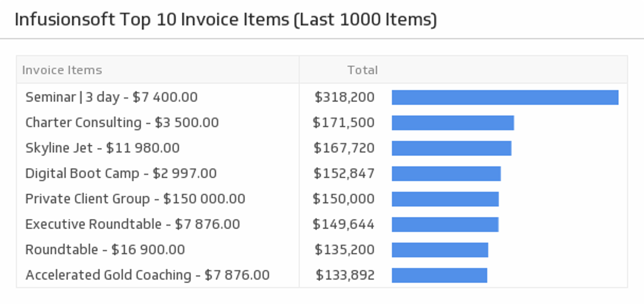Select the Roundtable $16 900.00 item
This screenshot has width=644, height=304.
click(105, 250)
